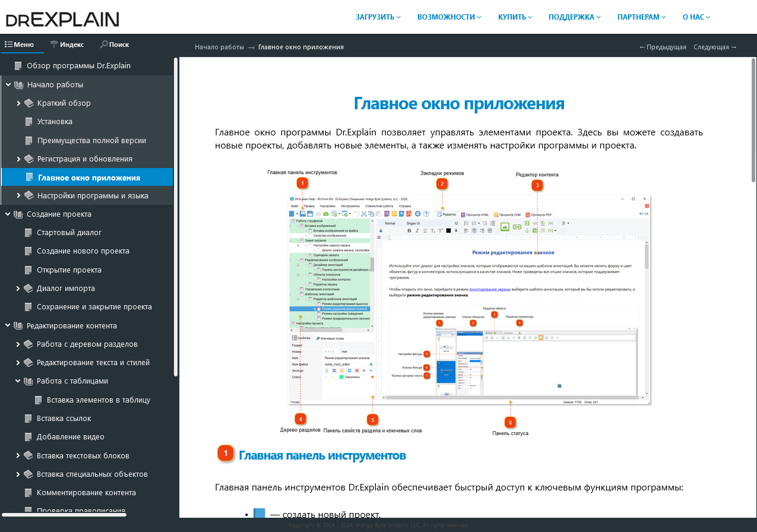Viewport: 757px width, 532px height.
Task: Click the page icon beside Установка
Action: click(x=28, y=122)
